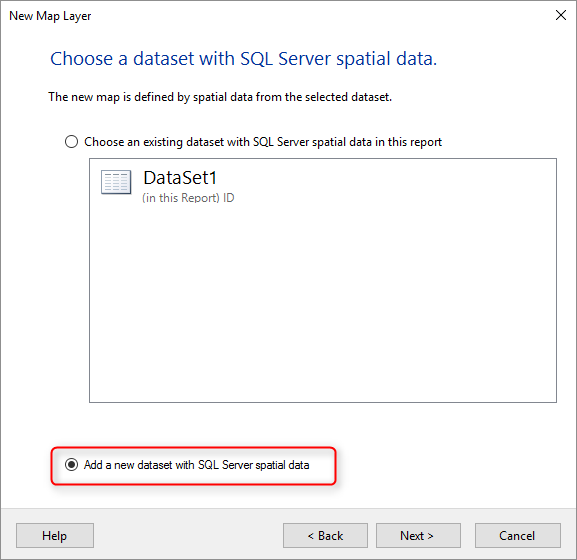Click empty area of dataset list box

[323, 302]
